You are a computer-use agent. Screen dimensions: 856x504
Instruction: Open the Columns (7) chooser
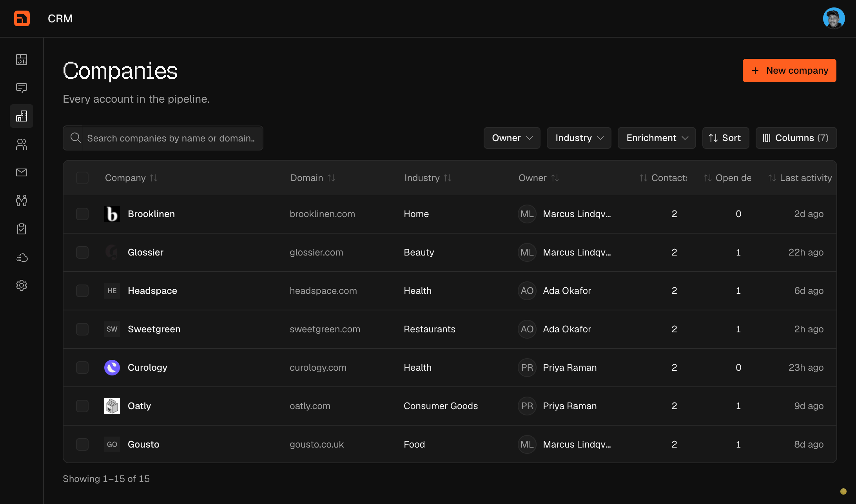click(x=796, y=138)
